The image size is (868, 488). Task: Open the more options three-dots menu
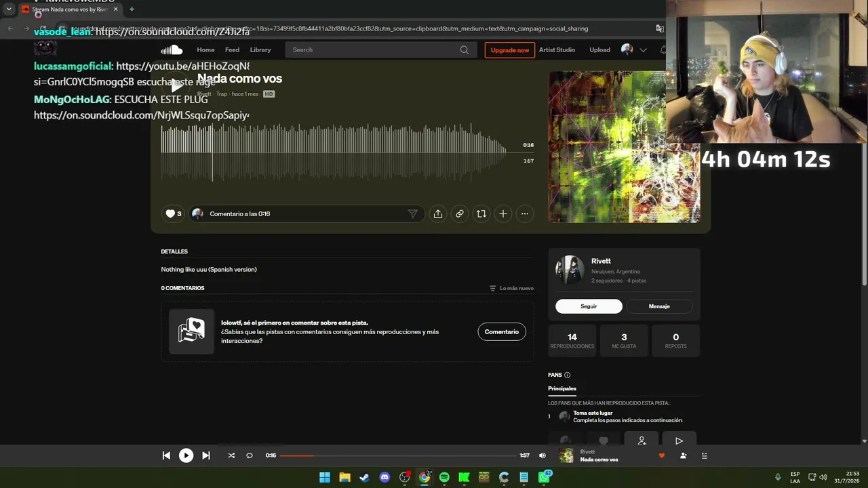525,213
